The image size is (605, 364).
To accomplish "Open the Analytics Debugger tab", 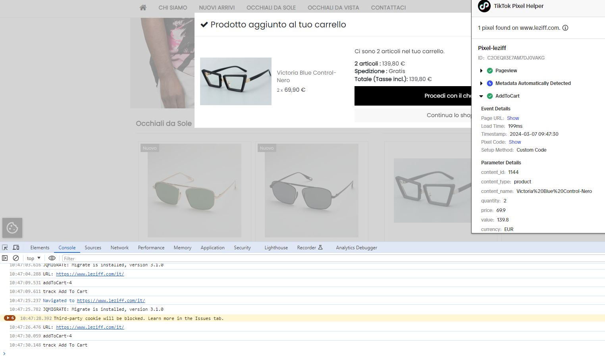I will coord(356,247).
